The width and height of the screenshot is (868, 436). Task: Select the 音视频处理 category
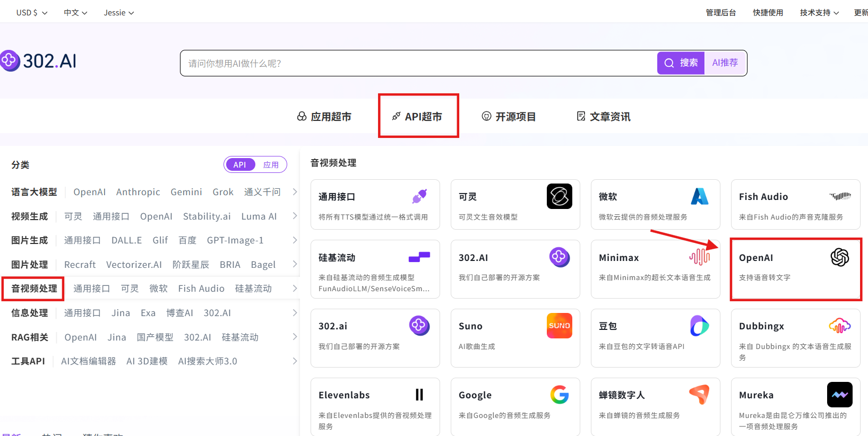coord(34,289)
